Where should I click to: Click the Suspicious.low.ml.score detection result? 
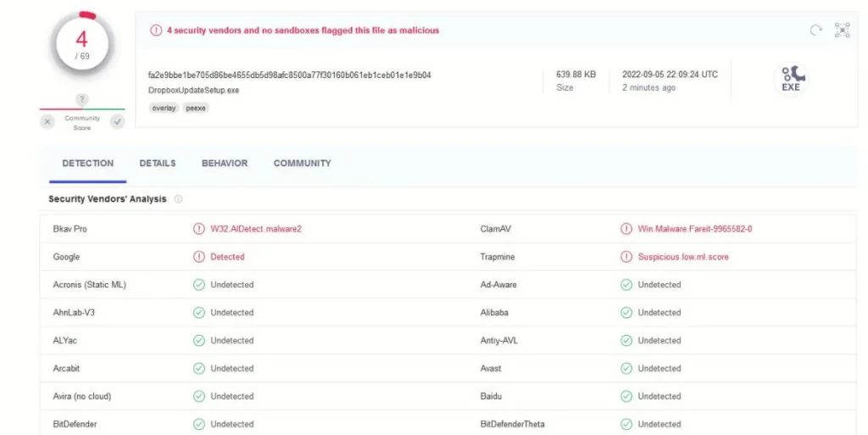click(682, 257)
